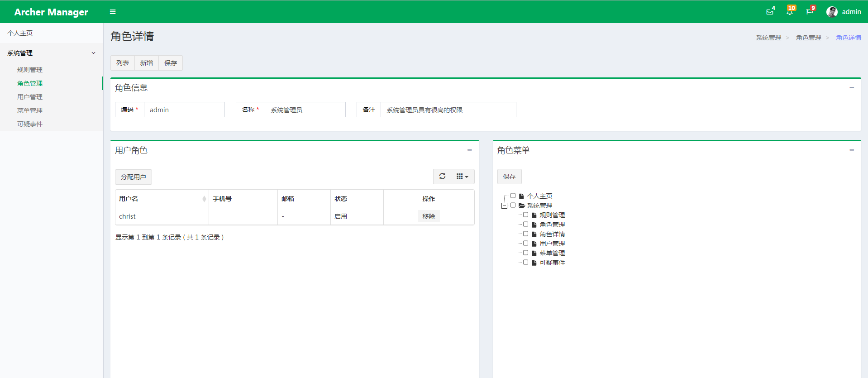Viewport: 868px width, 378px height.
Task: Collapse the 系统管理 tree node
Action: (504, 206)
